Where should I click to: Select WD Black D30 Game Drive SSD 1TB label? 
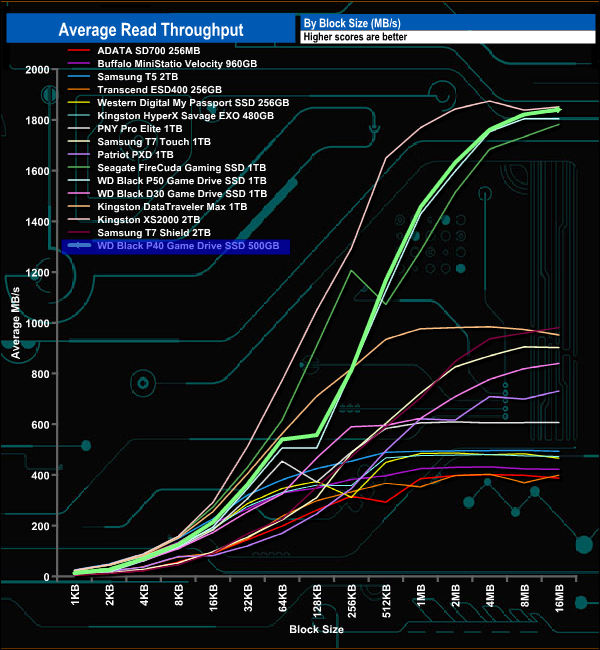pyautogui.click(x=182, y=194)
